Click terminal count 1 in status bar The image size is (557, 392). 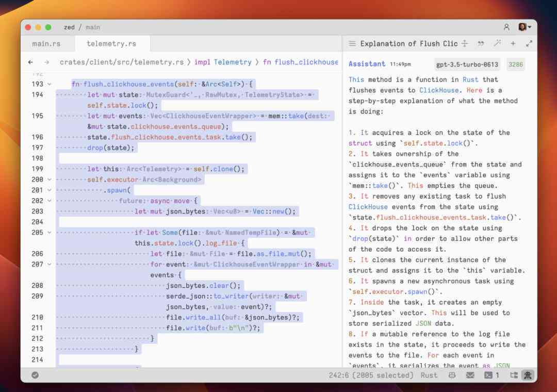[498, 375]
